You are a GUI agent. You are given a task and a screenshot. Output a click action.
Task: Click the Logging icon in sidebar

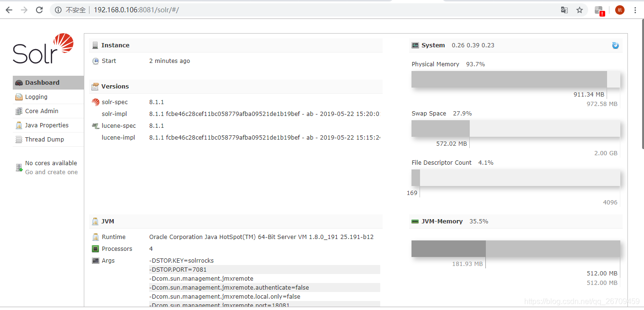[x=19, y=97]
